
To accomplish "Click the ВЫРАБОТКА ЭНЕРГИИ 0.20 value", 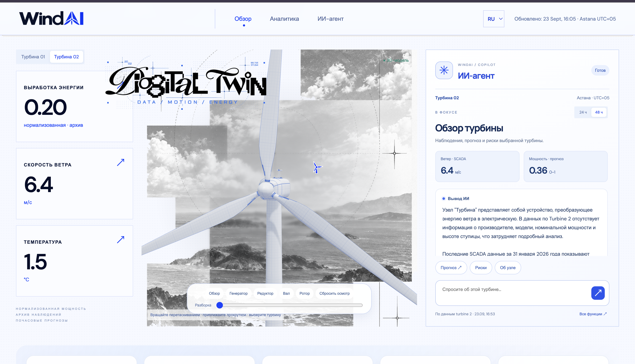I will (x=46, y=107).
